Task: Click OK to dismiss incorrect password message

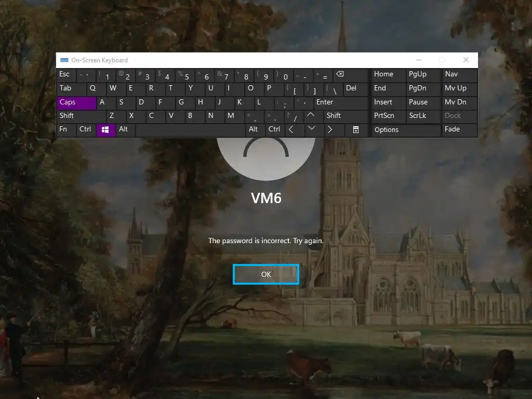Action: (266, 274)
